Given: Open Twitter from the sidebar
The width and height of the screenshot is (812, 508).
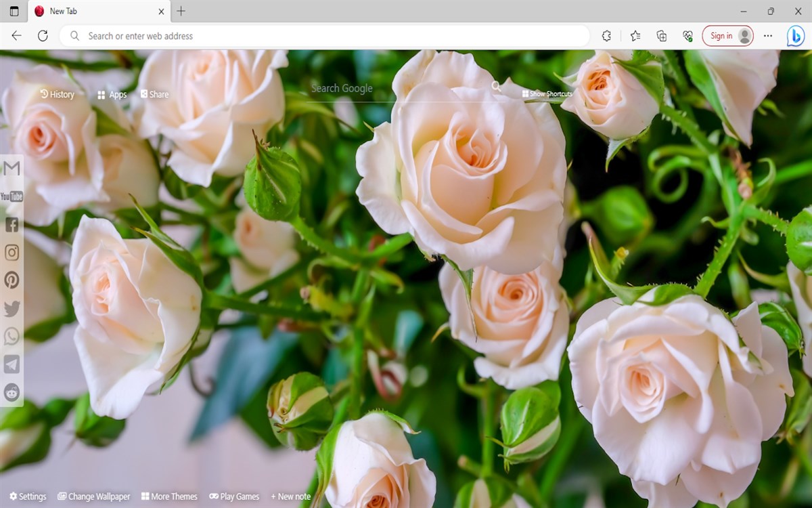Looking at the screenshot, I should (12, 308).
